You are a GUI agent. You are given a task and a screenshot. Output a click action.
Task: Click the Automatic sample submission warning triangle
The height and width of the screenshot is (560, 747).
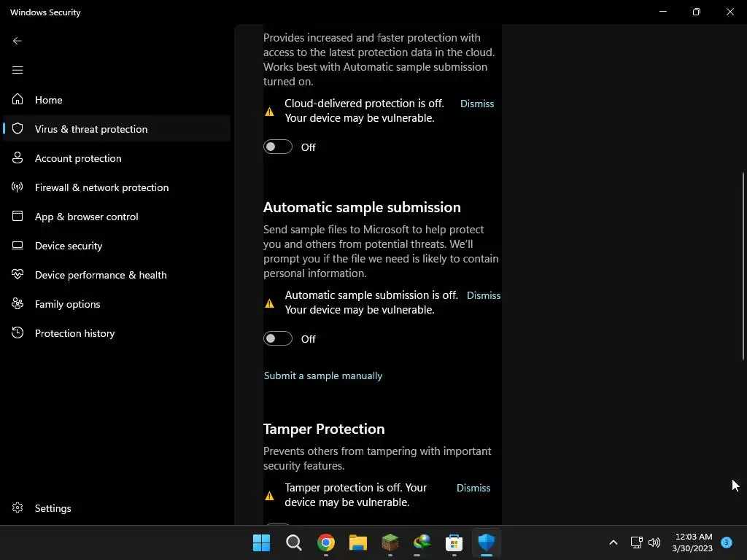[269, 303]
